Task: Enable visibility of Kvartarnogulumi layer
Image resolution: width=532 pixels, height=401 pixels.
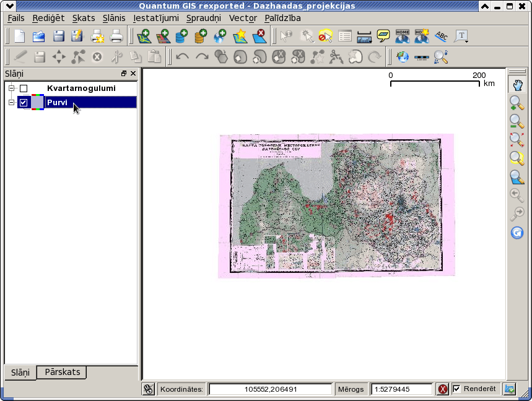Action: pyautogui.click(x=24, y=88)
